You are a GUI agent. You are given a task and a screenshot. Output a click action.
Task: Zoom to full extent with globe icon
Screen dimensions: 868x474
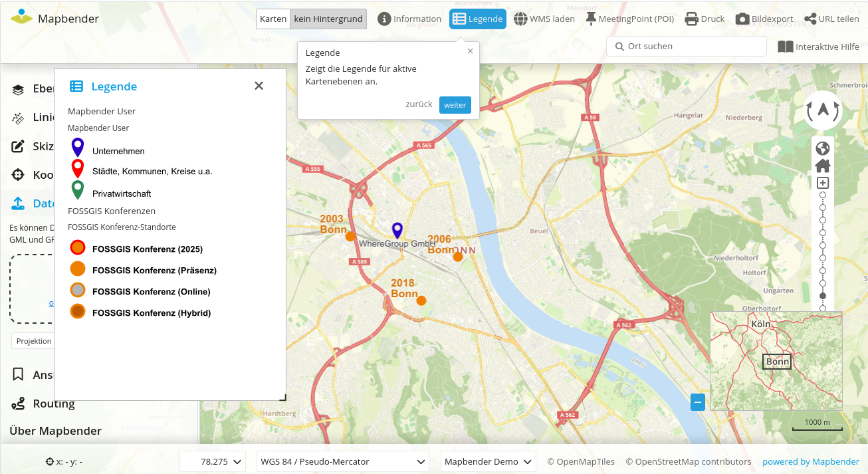pos(823,148)
